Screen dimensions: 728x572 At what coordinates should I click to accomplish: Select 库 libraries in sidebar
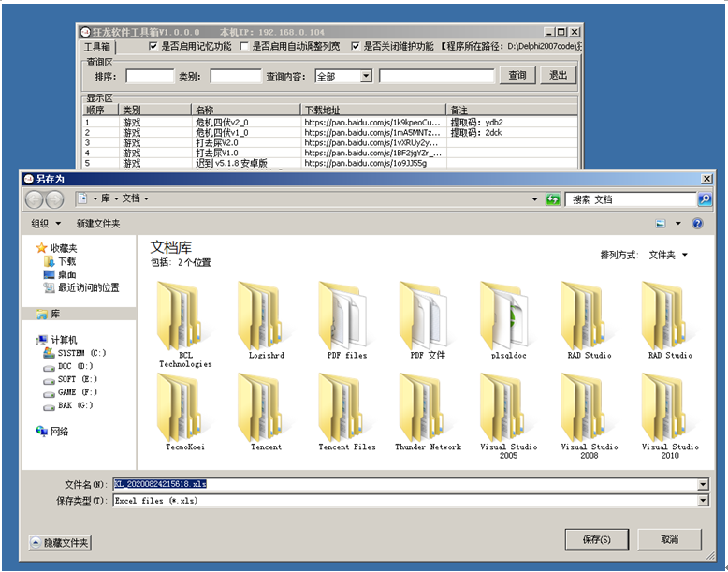click(x=79, y=315)
